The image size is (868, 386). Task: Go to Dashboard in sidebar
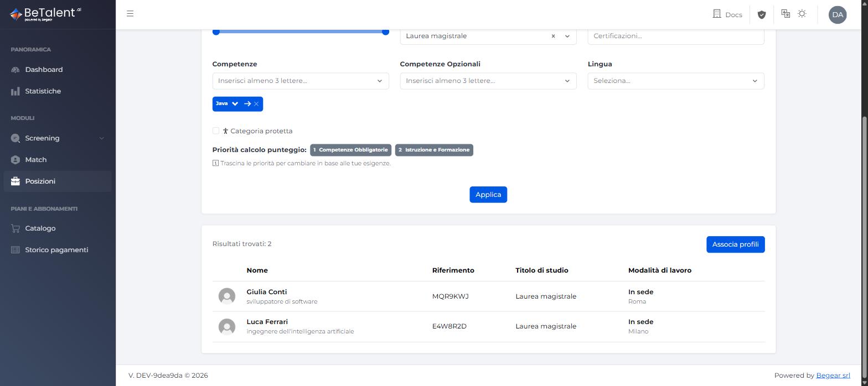point(58,70)
